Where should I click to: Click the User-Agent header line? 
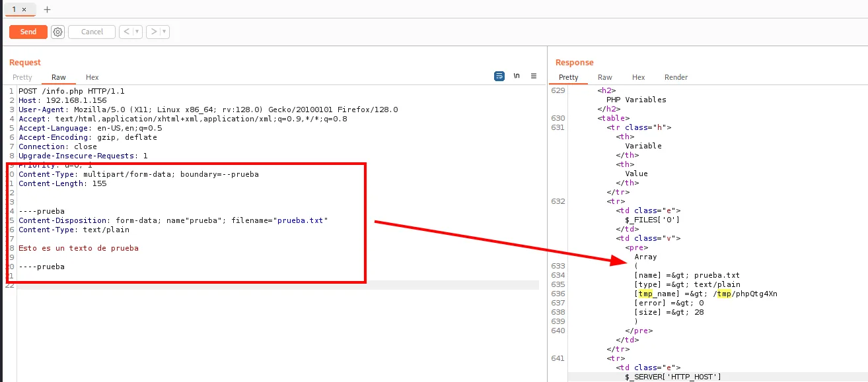208,110
